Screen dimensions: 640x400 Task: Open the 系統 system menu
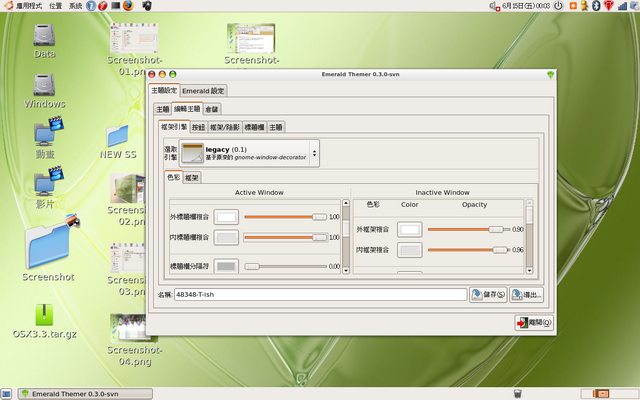click(x=75, y=6)
